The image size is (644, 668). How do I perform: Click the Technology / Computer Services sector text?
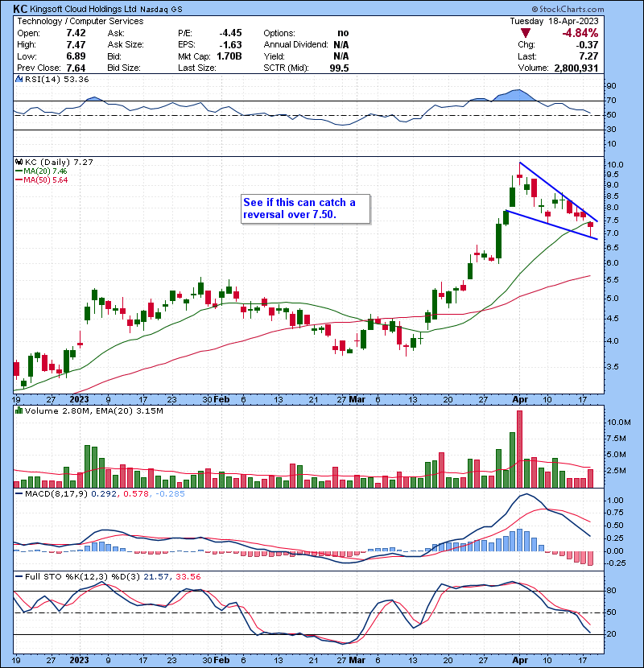click(x=70, y=20)
